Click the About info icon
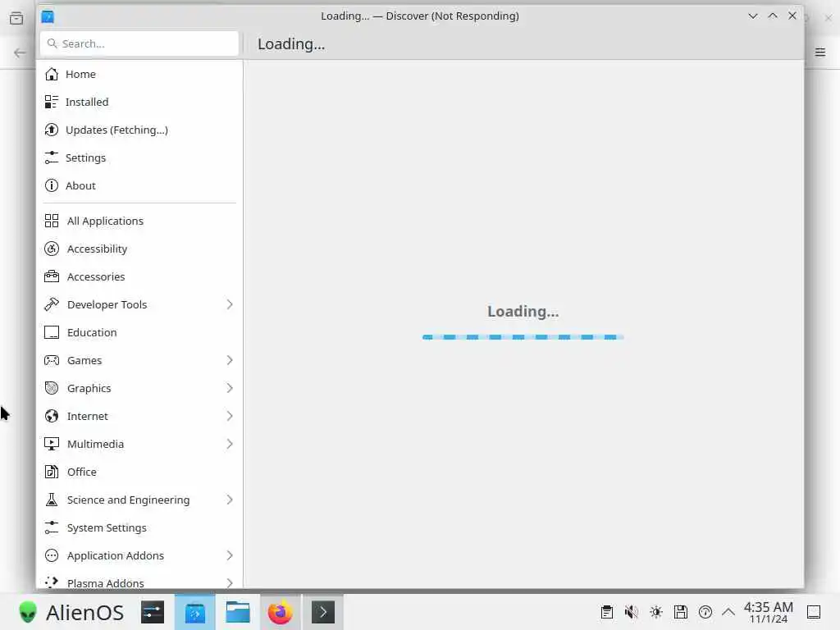The image size is (840, 630). point(52,185)
